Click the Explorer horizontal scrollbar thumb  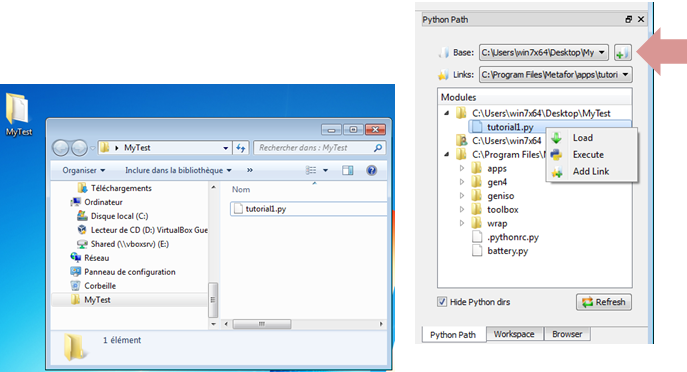point(262,324)
